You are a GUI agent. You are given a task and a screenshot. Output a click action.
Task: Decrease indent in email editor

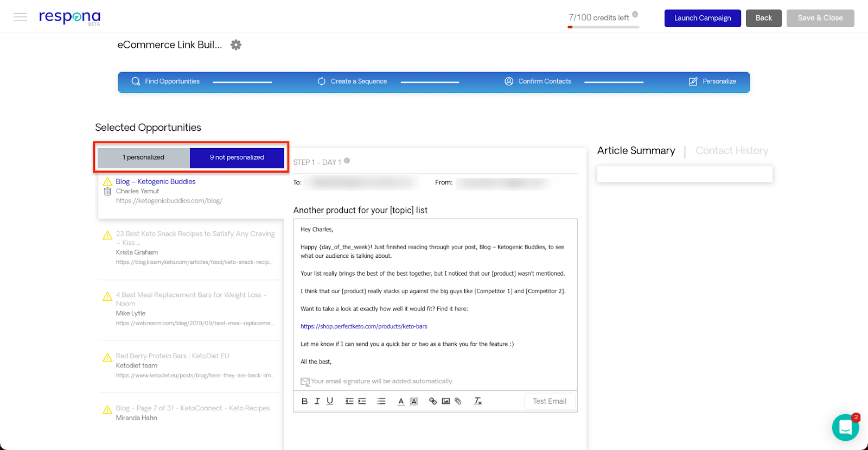pyautogui.click(x=349, y=401)
